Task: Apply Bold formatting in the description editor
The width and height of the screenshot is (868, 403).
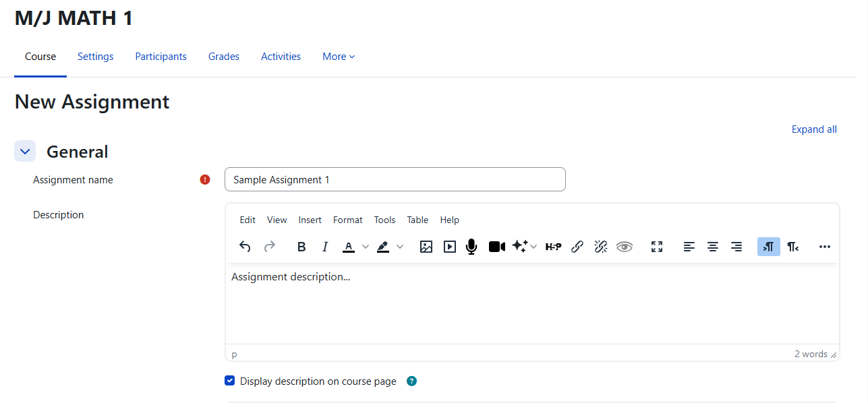Action: tap(301, 247)
